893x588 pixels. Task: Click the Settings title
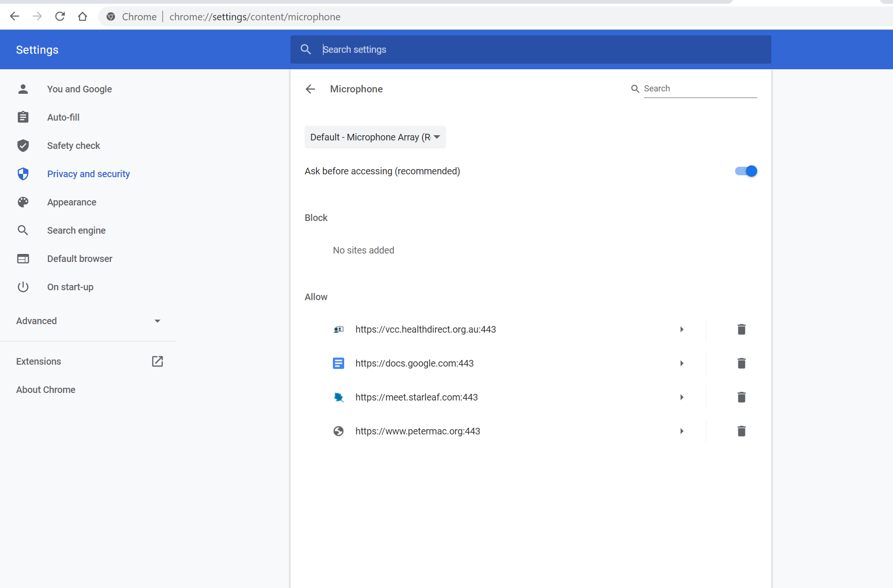(x=37, y=49)
